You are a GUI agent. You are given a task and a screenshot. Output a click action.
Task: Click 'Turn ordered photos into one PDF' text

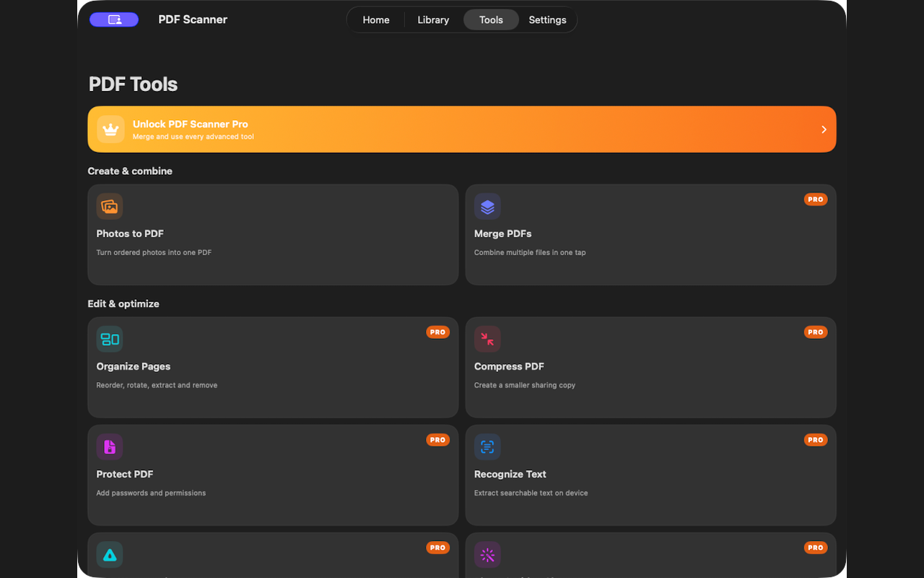154,253
